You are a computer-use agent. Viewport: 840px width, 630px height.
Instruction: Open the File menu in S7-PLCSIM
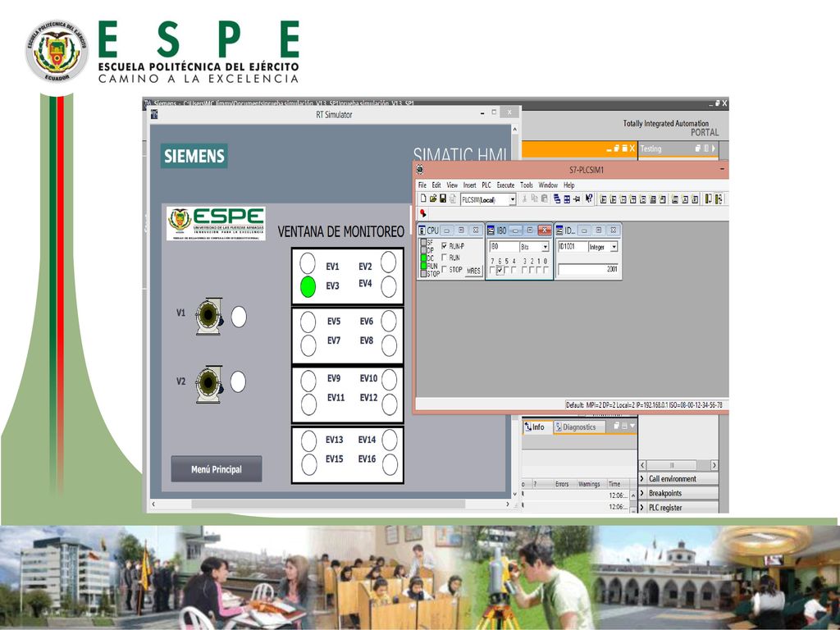[x=422, y=185]
